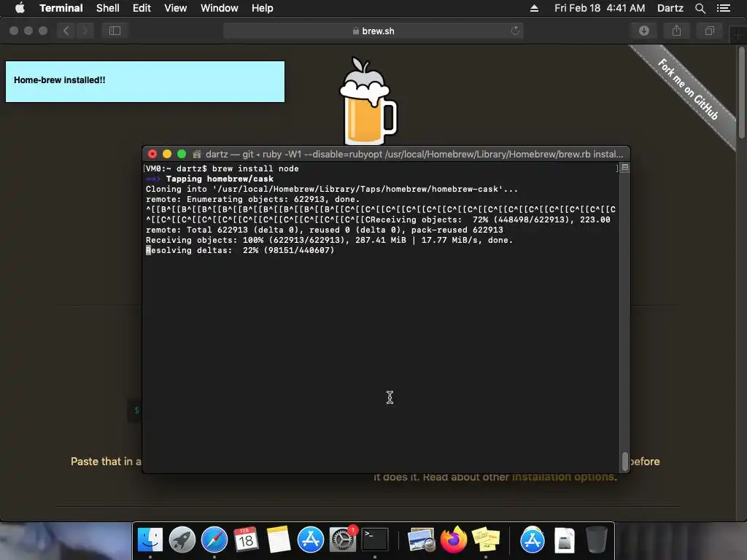The height and width of the screenshot is (560, 747).
Task: Click 'remote: Total 622913' line
Action: click(325, 230)
